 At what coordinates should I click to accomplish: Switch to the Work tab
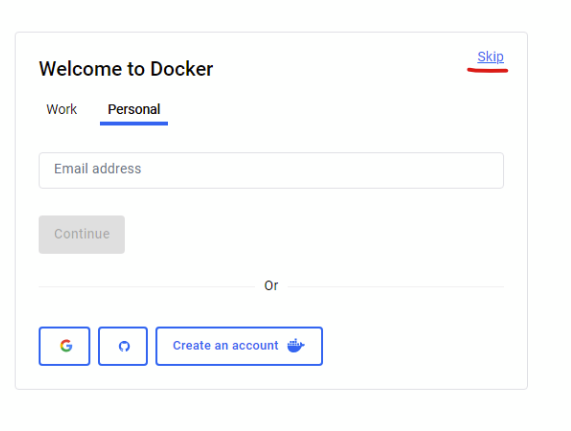click(62, 109)
